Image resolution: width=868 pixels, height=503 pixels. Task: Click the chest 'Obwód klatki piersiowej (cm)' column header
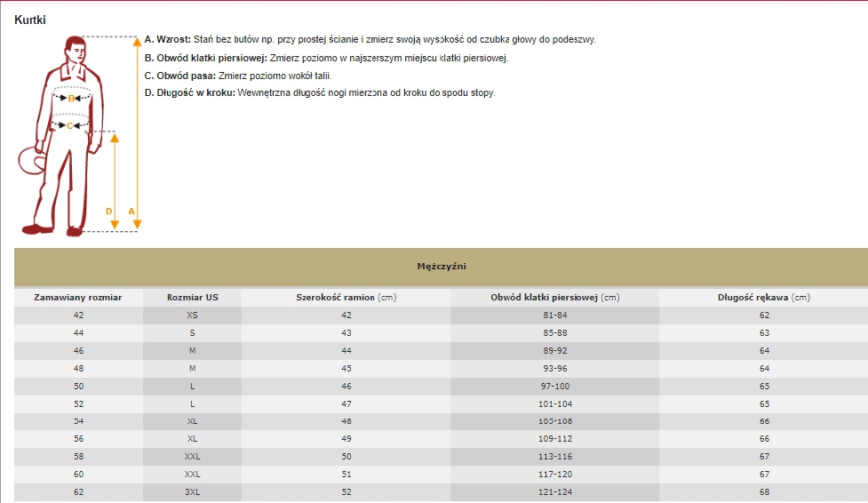(554, 298)
